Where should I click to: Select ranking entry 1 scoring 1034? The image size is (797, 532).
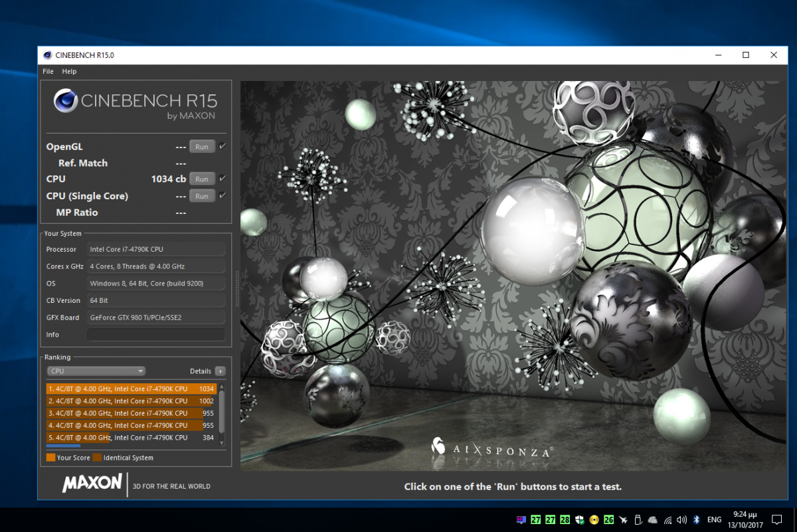(132, 389)
